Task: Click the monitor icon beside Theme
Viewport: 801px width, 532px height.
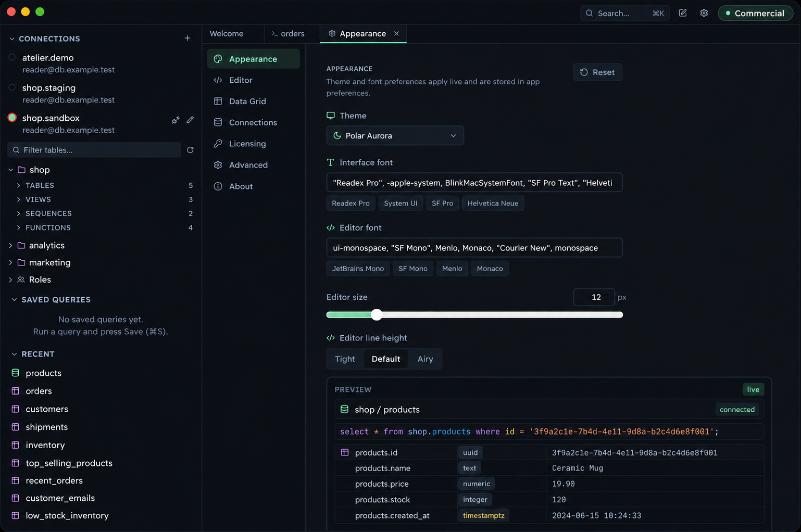Action: pyautogui.click(x=331, y=116)
